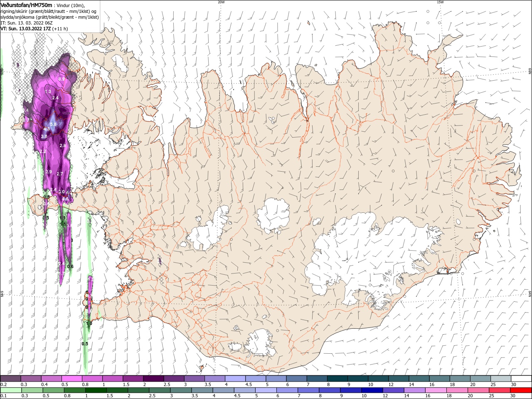Select upper legend swatch between 8 and 9
Viewport: 532px width, 399px height.
pyautogui.click(x=337, y=379)
